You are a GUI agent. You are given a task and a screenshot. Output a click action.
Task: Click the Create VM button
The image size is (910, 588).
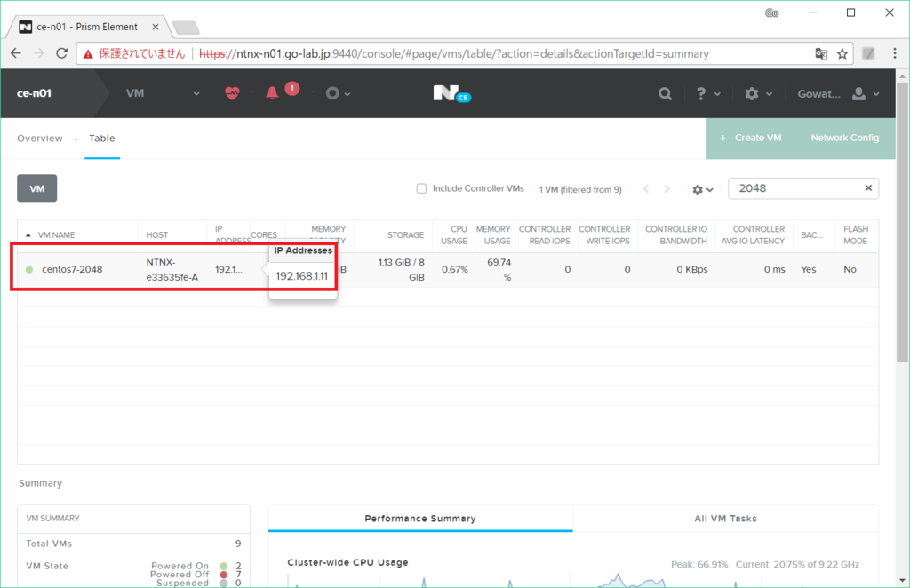pos(750,138)
